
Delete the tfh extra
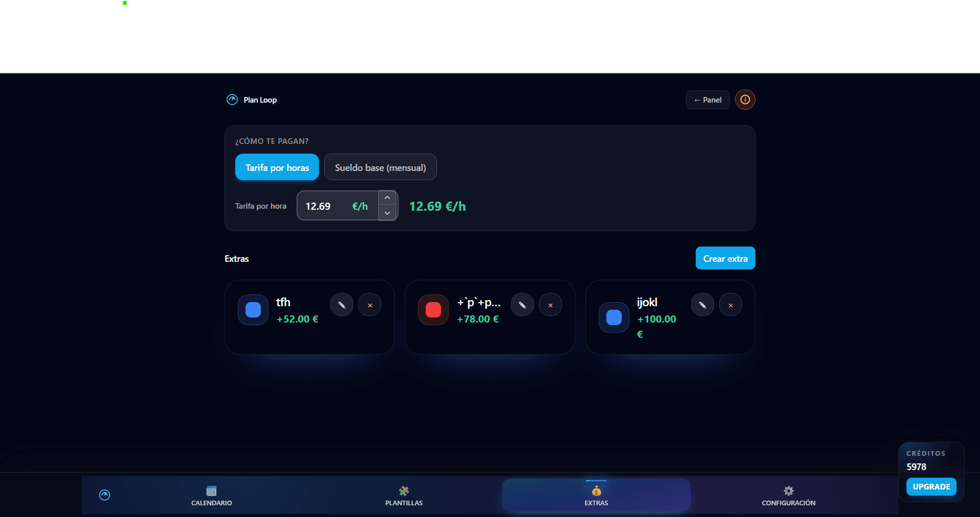370,305
